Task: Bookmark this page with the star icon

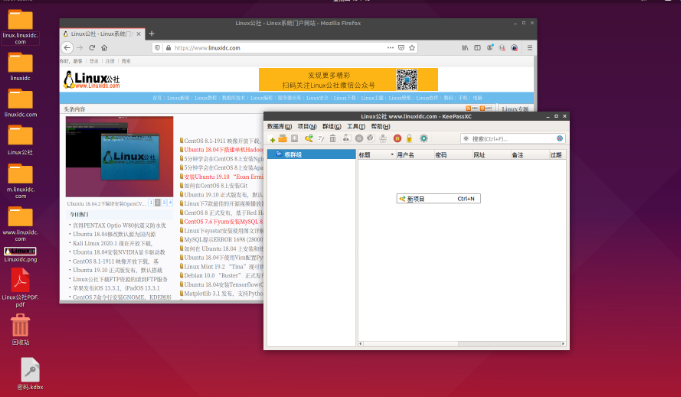Action: 412,48
